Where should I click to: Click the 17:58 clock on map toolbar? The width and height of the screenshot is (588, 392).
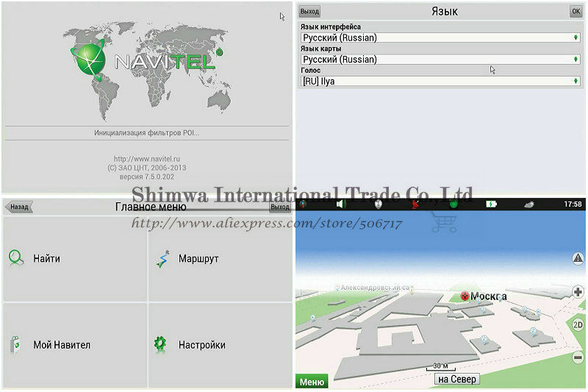[x=573, y=204]
